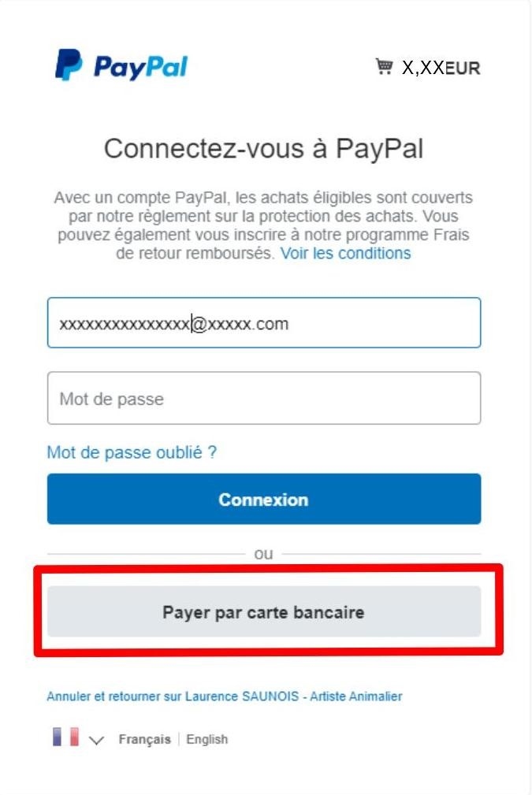This screenshot has width=532, height=795.
Task: Open the Voir les conditions link
Action: [346, 253]
